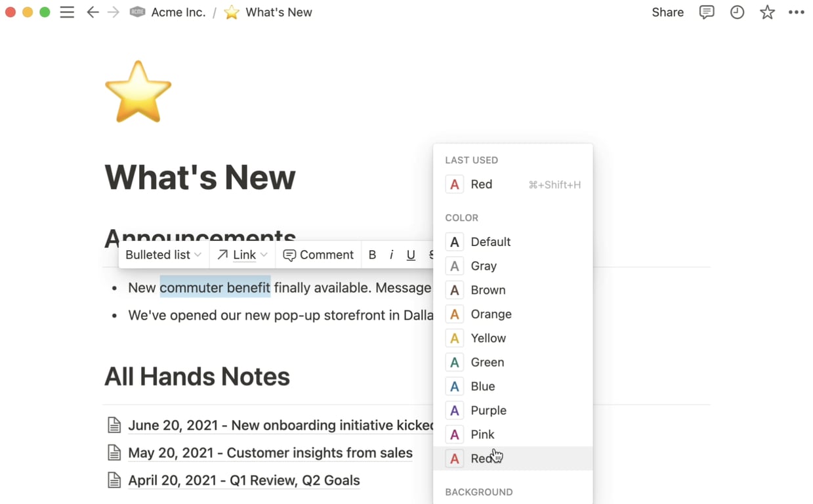Screen dimensions: 813x504
Task: Expand the Bulleted list block type dropdown
Action: [163, 255]
